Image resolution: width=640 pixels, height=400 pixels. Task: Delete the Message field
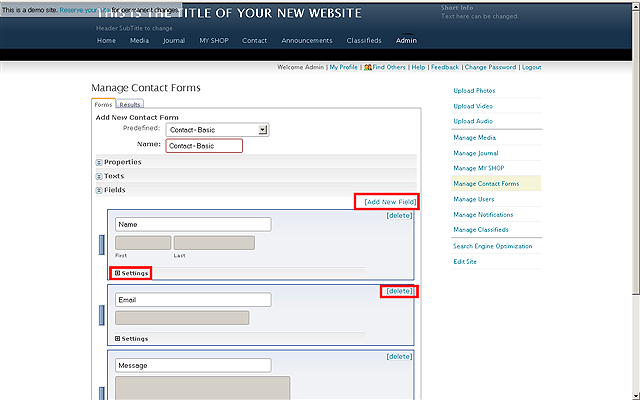tap(399, 356)
